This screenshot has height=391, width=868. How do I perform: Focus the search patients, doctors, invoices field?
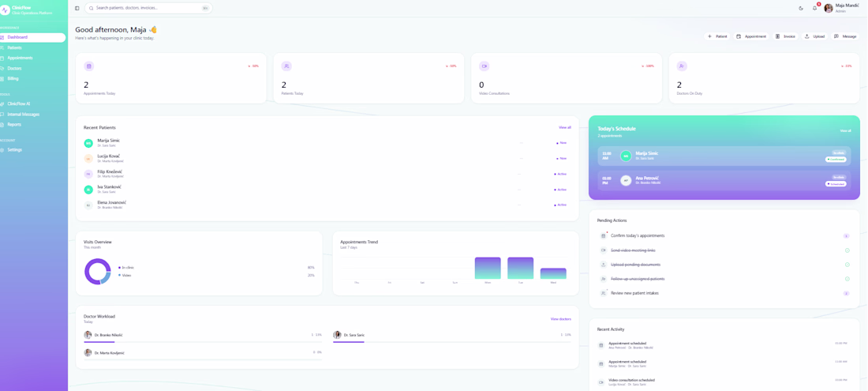[x=148, y=9]
